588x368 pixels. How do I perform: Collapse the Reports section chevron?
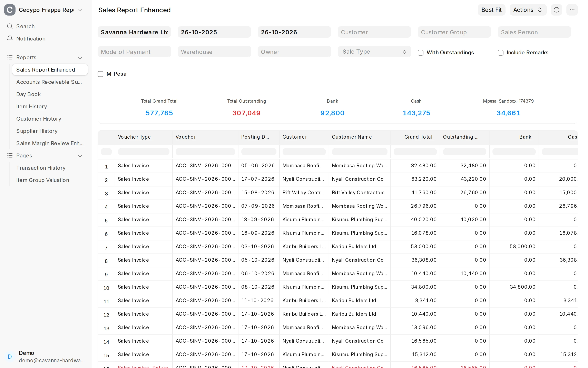[x=80, y=58]
